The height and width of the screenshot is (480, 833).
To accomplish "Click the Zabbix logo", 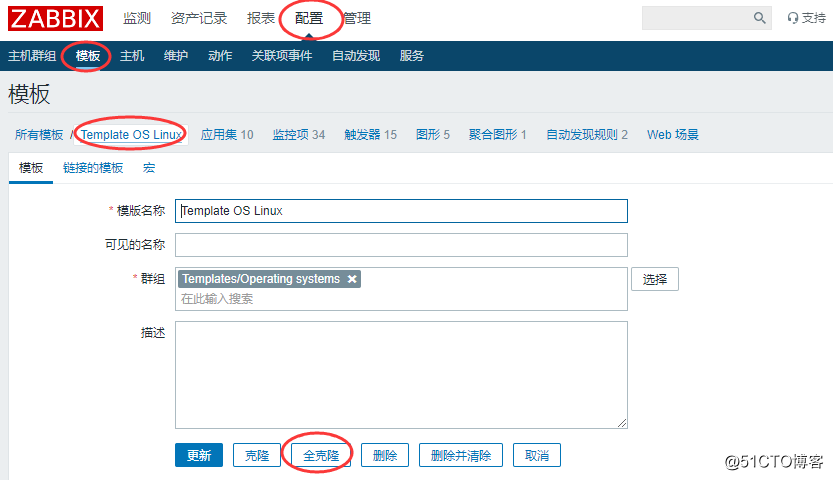I will tap(55, 19).
